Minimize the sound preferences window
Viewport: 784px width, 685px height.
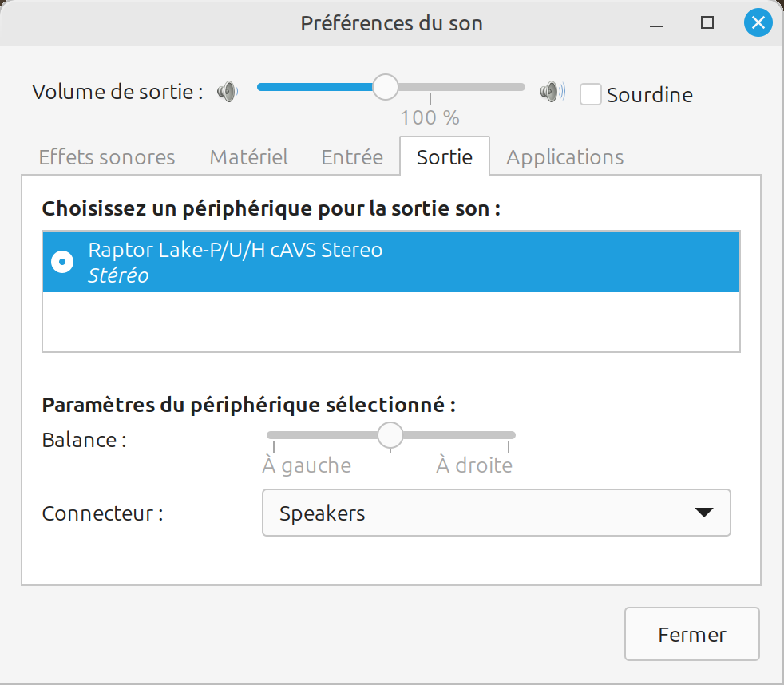656,23
